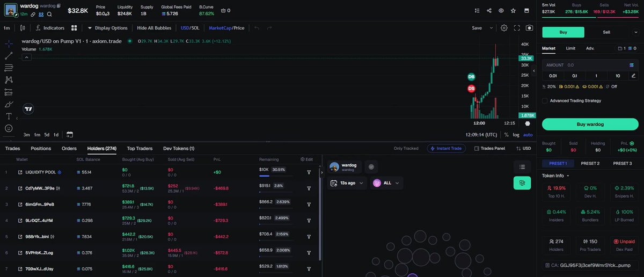Open the emoji sticker tool

click(x=9, y=128)
